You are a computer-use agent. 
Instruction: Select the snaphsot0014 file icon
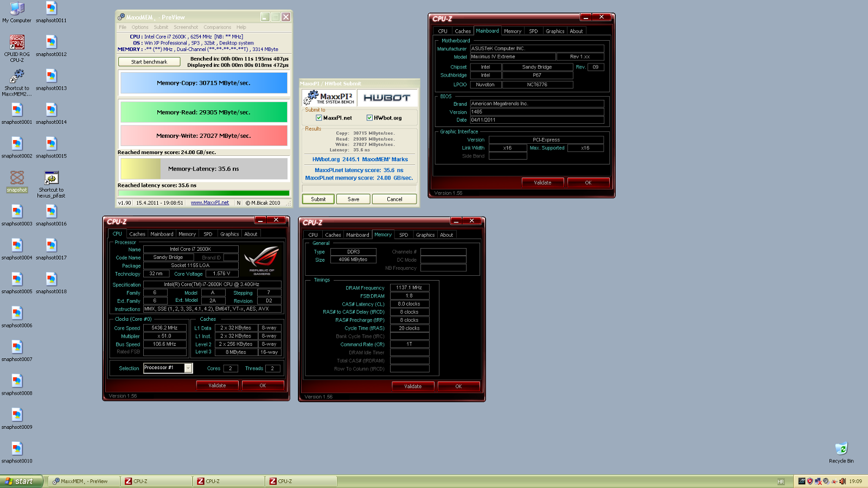click(51, 114)
